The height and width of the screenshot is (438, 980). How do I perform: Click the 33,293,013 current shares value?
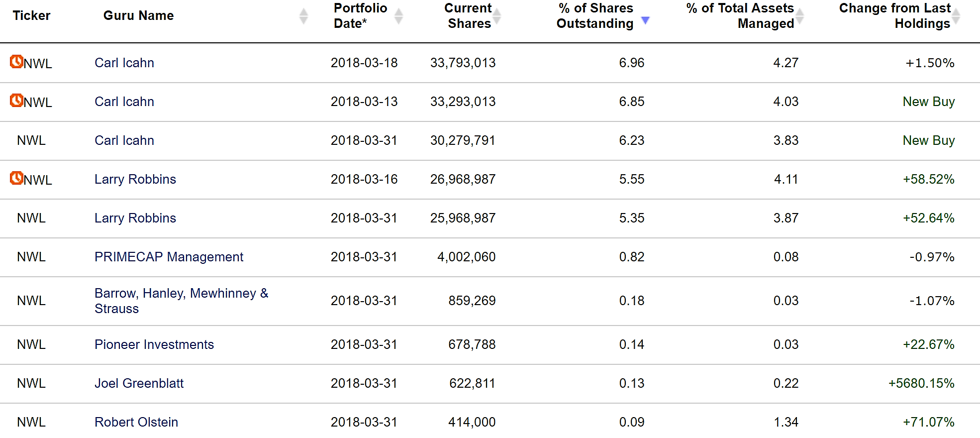[463, 102]
